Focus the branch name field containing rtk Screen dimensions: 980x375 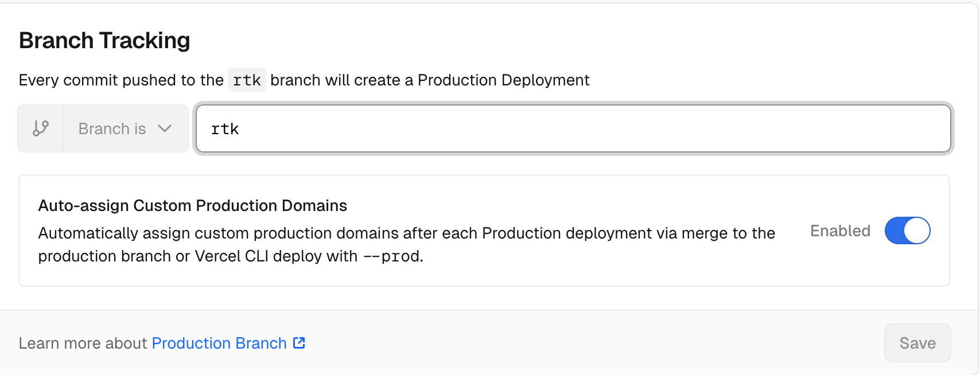pos(573,129)
